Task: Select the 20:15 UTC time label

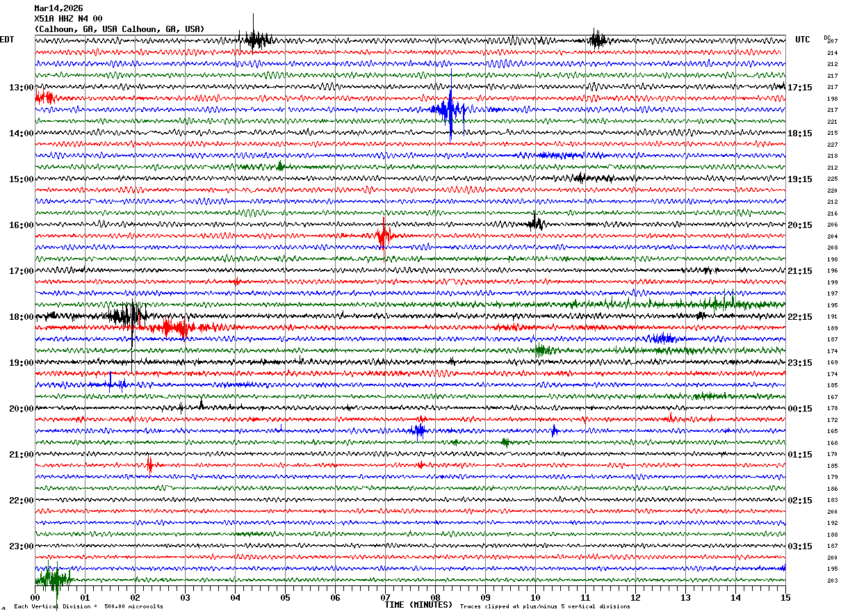Action: [x=800, y=225]
